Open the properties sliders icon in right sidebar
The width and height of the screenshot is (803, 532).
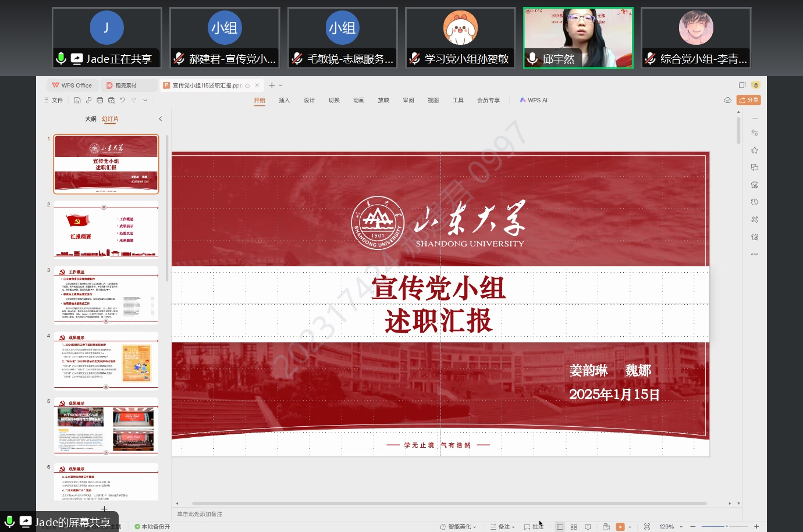(755, 133)
